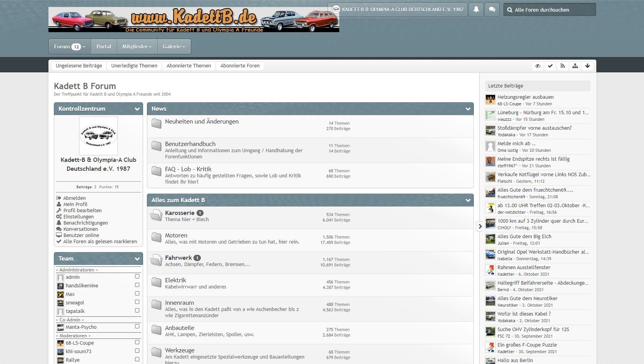The height and width of the screenshot is (364, 644).
Task: Tick the checkbox beside Manta-Psycho
Action: (137, 326)
